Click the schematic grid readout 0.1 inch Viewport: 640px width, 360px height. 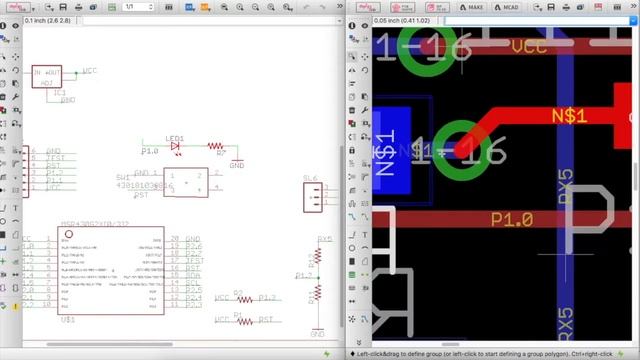click(x=48, y=20)
